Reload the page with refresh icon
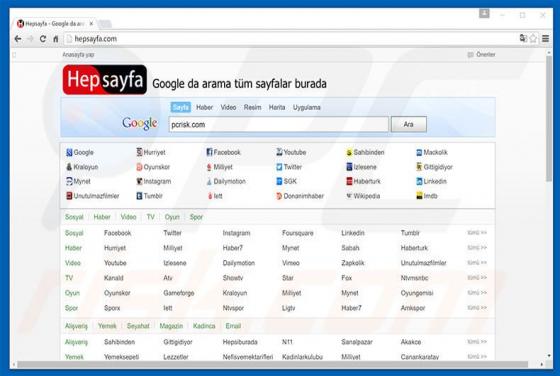560x376 pixels. pos(43,39)
